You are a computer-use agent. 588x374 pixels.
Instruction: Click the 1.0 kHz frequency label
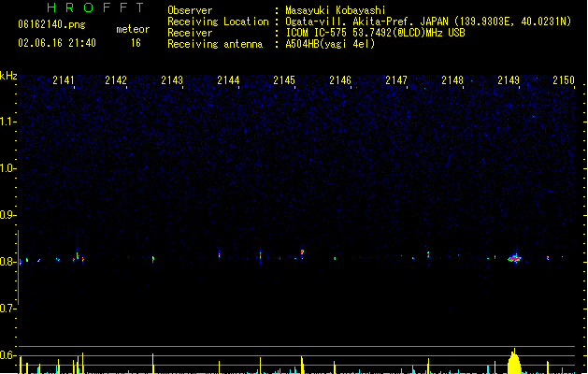(x=7, y=168)
